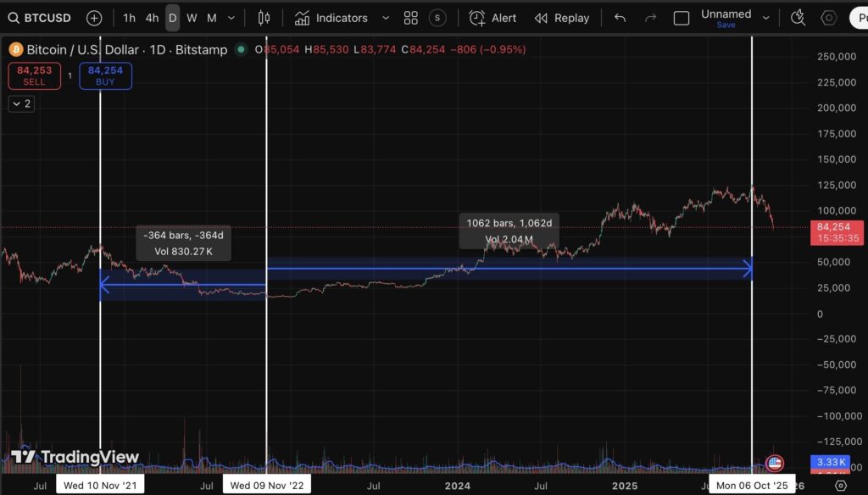Toggle the S quick-search circle icon
Viewport: 868px width, 495px height.
point(437,17)
